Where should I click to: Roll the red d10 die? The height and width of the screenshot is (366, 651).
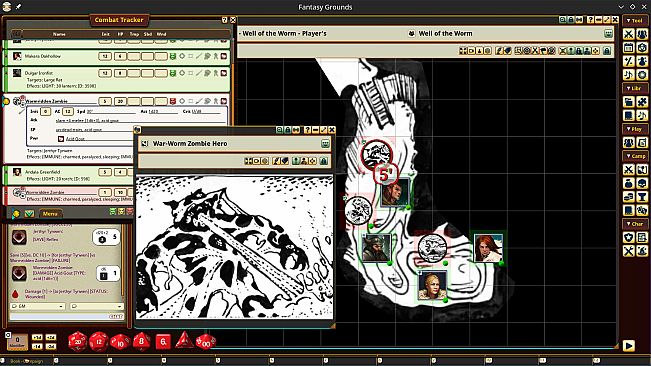tap(120, 342)
